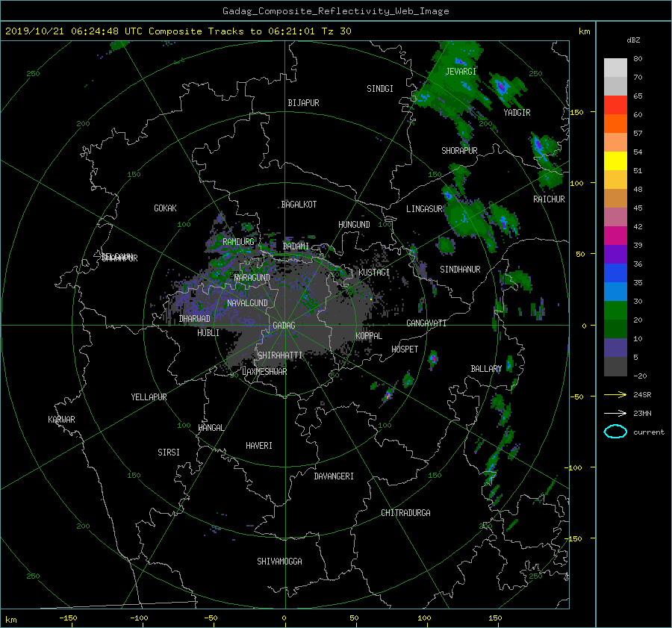Click the Gadag_Composite_Reflectivity_Web_Image title
Image resolution: width=672 pixels, height=628 pixels.
(x=335, y=11)
